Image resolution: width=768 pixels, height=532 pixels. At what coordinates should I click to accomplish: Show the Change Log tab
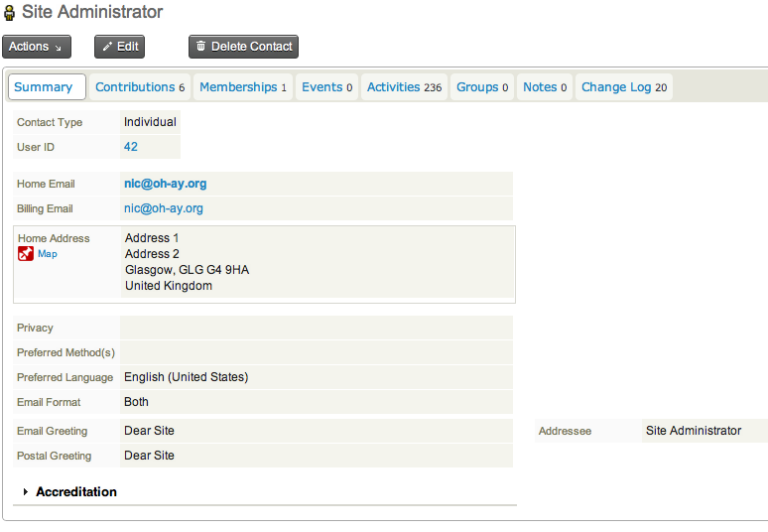click(x=623, y=87)
